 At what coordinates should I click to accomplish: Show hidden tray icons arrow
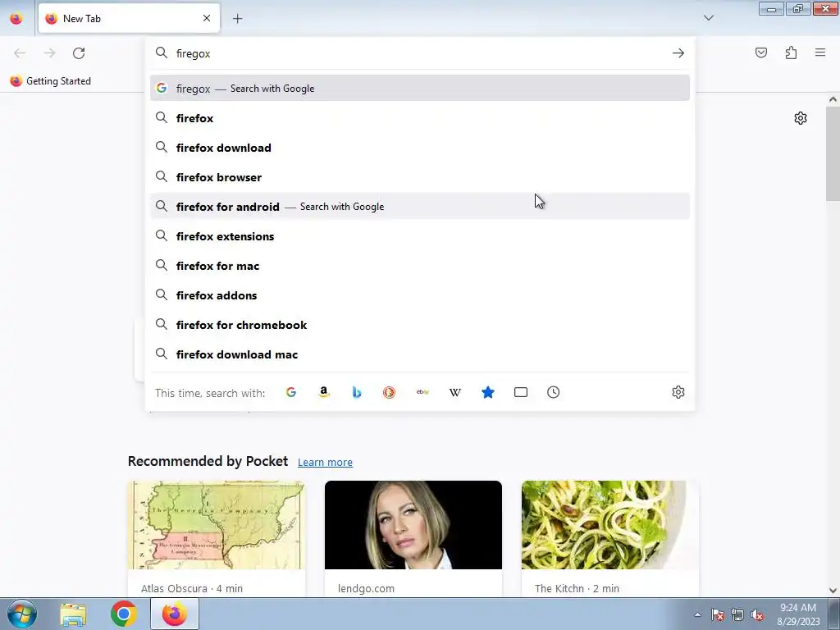pos(697,614)
